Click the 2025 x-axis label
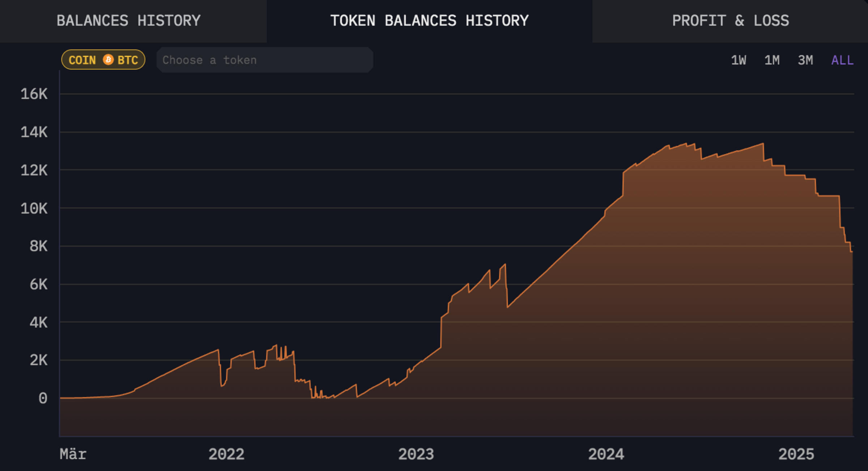 [796, 454]
